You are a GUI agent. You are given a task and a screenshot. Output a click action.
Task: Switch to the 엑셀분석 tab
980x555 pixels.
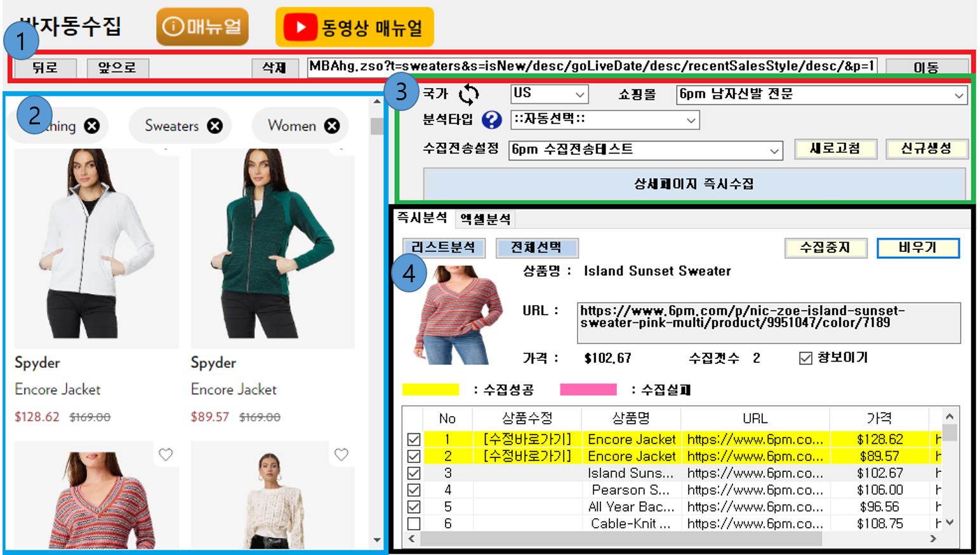coord(486,219)
